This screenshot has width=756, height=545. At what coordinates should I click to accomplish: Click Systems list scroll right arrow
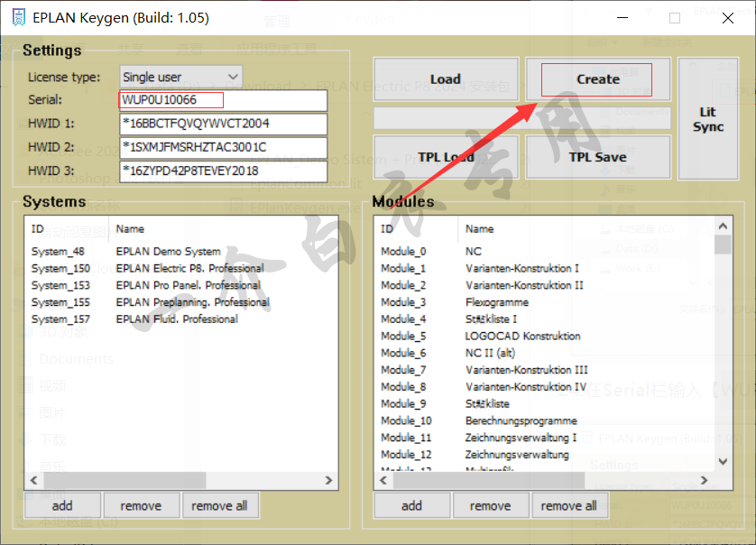click(x=328, y=480)
